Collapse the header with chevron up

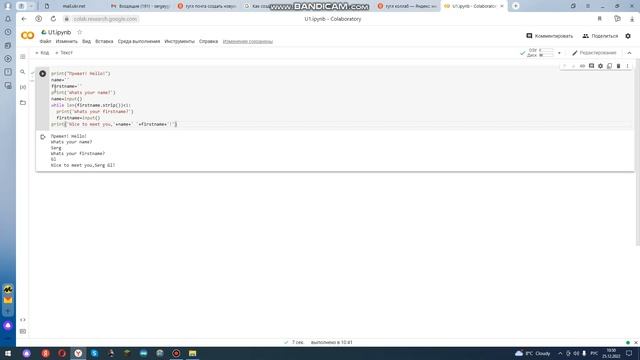629,53
